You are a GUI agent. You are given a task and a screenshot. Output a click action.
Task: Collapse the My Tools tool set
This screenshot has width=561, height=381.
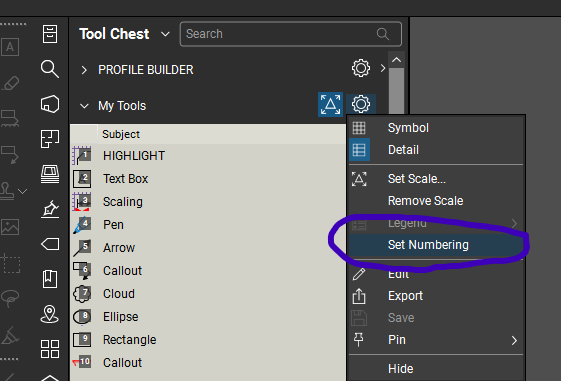tap(84, 106)
